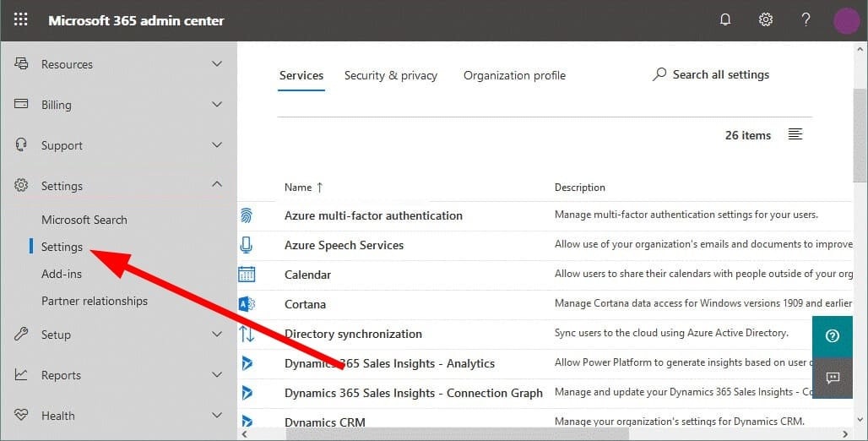868x441 pixels.
Task: Open Directory synchronization settings
Action: click(353, 334)
